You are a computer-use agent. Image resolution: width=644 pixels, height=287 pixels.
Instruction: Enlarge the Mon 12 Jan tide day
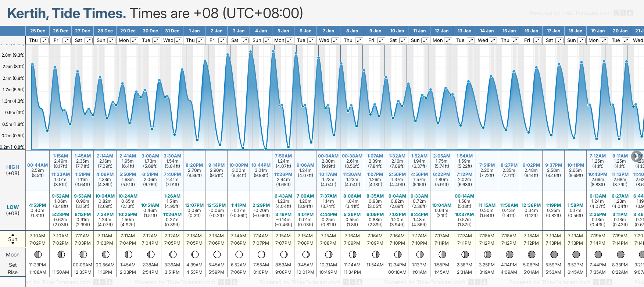pyautogui.click(x=448, y=40)
